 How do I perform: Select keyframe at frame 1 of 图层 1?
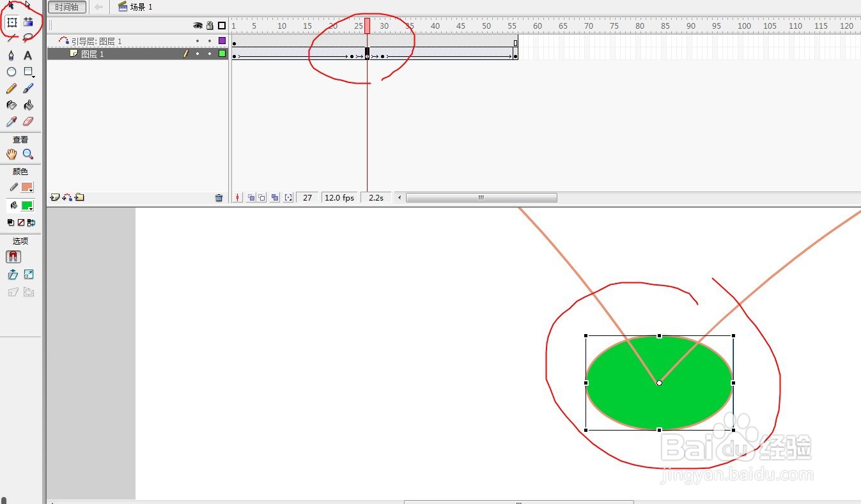pos(235,56)
